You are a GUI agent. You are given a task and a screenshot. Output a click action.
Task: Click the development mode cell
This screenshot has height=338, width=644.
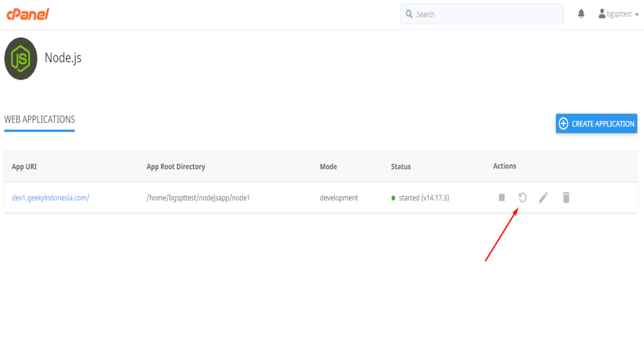tap(339, 197)
